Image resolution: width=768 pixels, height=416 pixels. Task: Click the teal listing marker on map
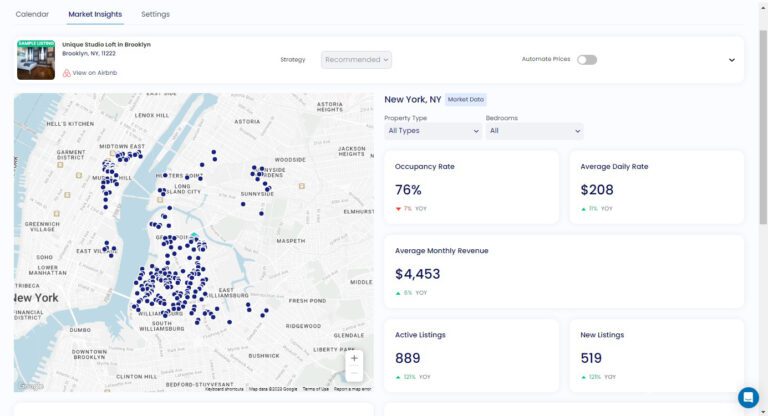point(195,239)
